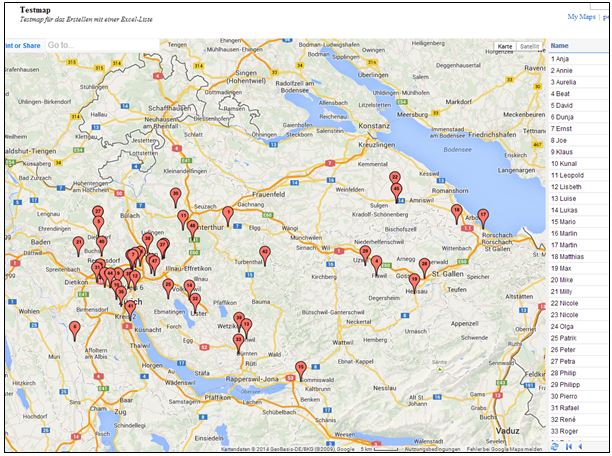Open map marker 29 near Uzwil
Image resolution: width=612 pixels, height=456 pixels.
(365, 255)
